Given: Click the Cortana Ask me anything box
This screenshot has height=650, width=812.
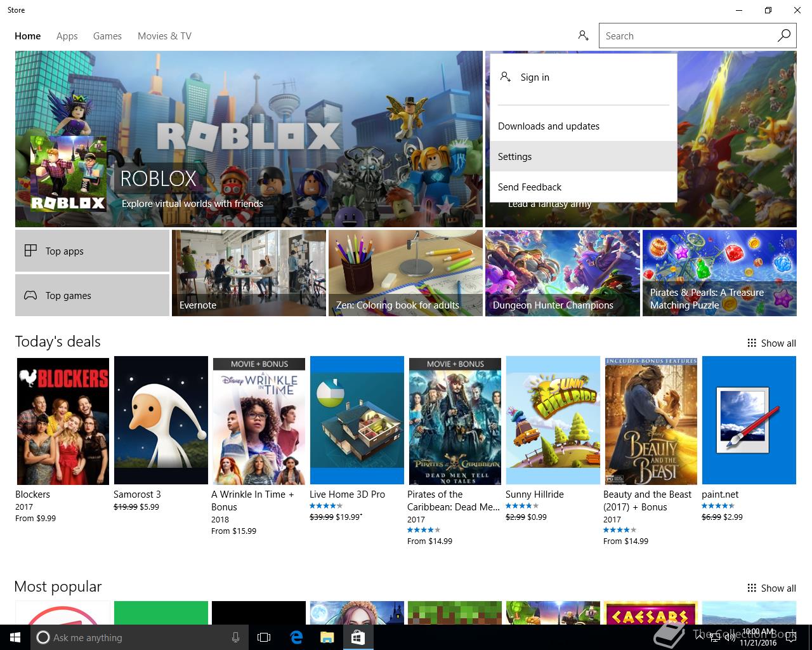Looking at the screenshot, I should [138, 637].
